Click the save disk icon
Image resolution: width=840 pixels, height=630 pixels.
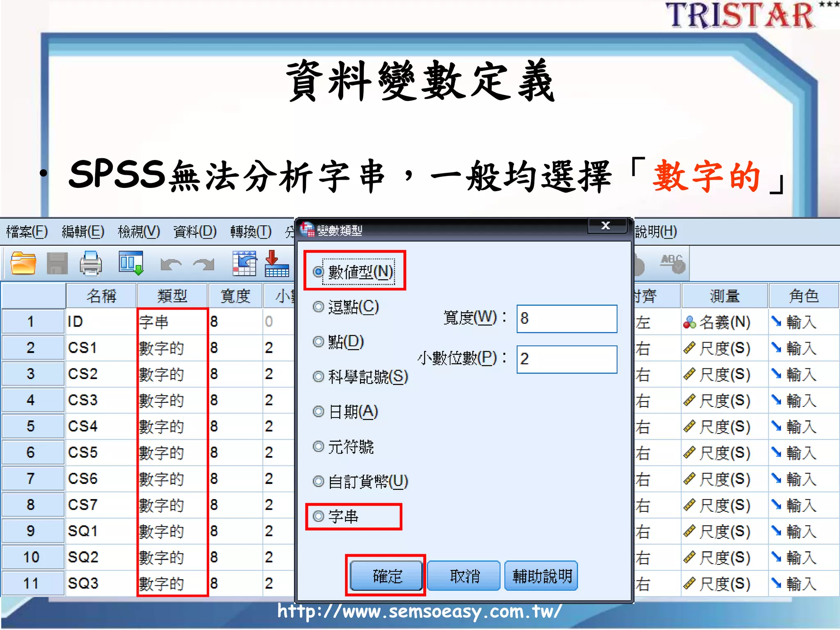click(57, 263)
